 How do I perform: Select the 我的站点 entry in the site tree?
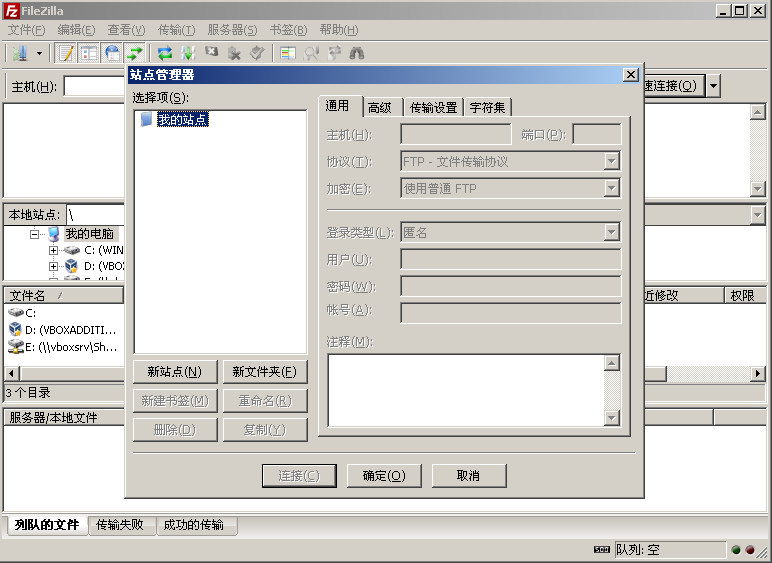click(183, 119)
